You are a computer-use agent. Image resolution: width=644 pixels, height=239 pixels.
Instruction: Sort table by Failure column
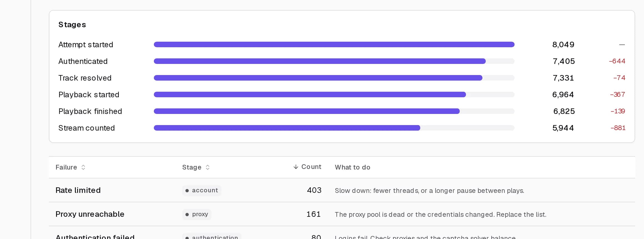pos(70,167)
